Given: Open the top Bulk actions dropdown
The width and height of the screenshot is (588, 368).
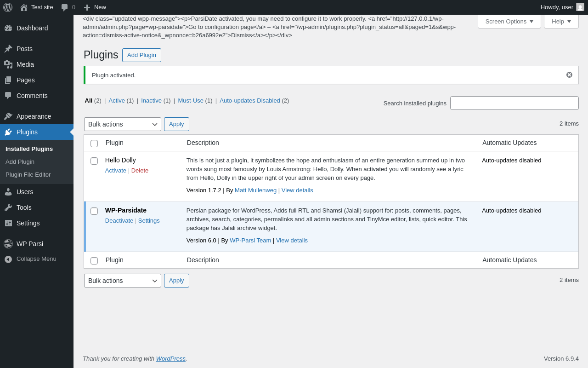Looking at the screenshot, I should 123,124.
